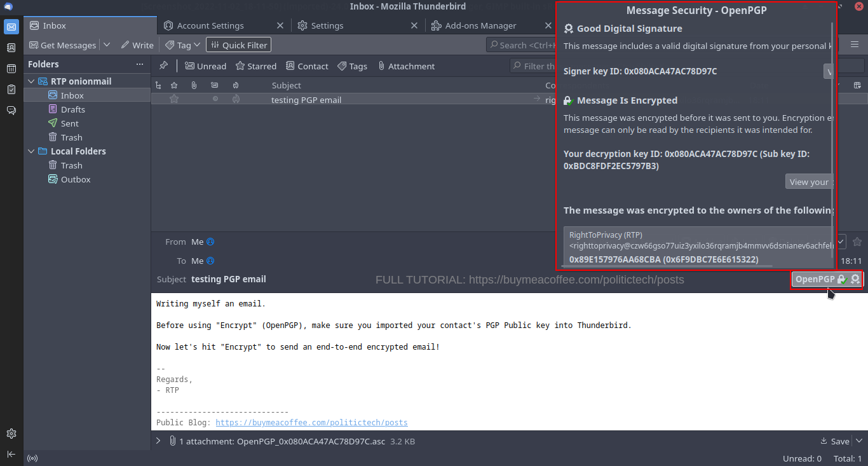Open the Tasks space
The width and height of the screenshot is (868, 466).
(11, 90)
